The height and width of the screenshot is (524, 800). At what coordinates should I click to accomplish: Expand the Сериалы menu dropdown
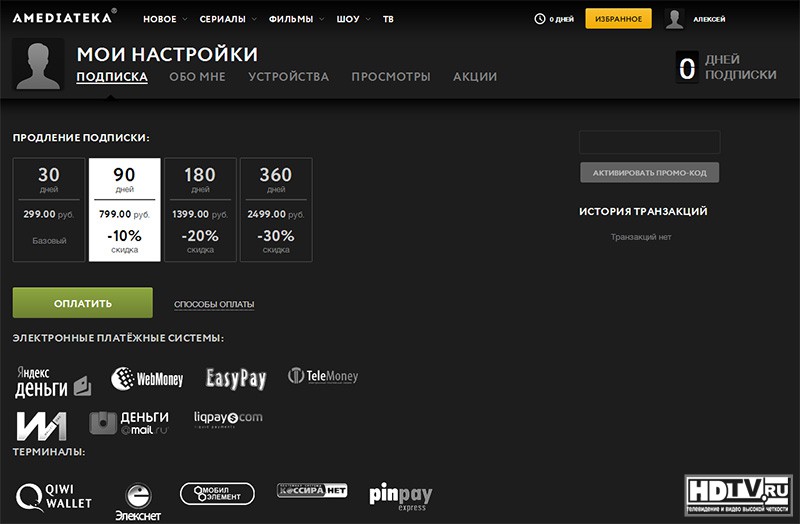pyautogui.click(x=228, y=19)
